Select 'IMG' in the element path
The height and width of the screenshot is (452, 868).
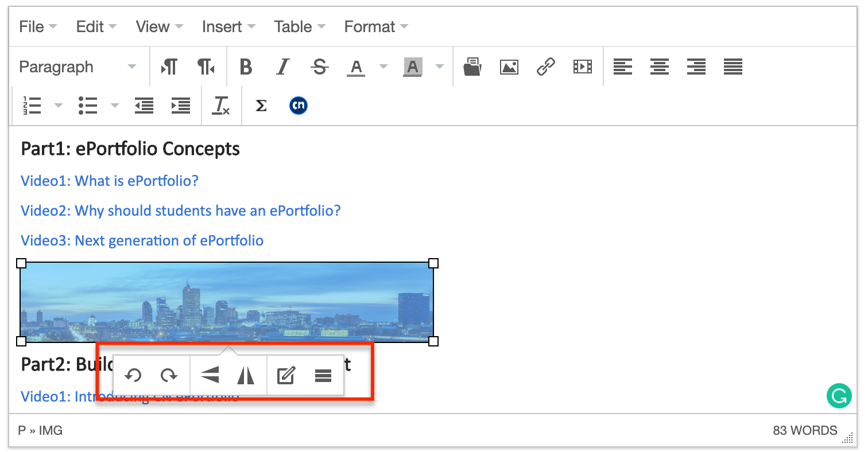tap(51, 430)
